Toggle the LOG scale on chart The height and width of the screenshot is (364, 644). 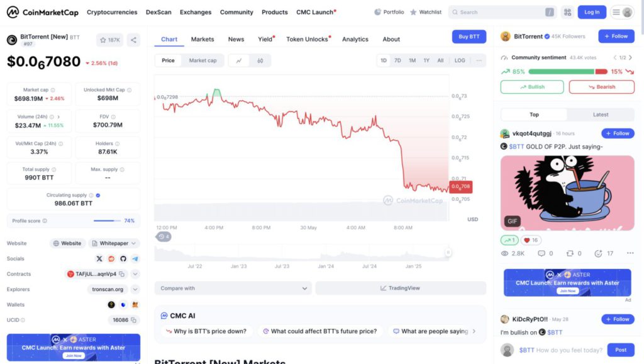tap(460, 60)
